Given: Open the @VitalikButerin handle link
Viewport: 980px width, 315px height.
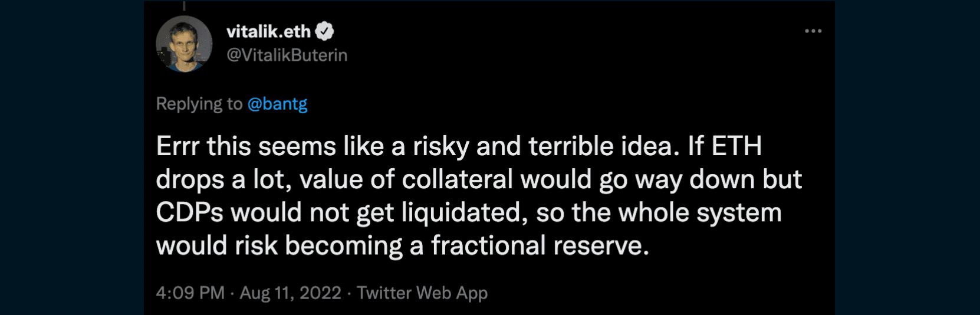Looking at the screenshot, I should click(287, 55).
